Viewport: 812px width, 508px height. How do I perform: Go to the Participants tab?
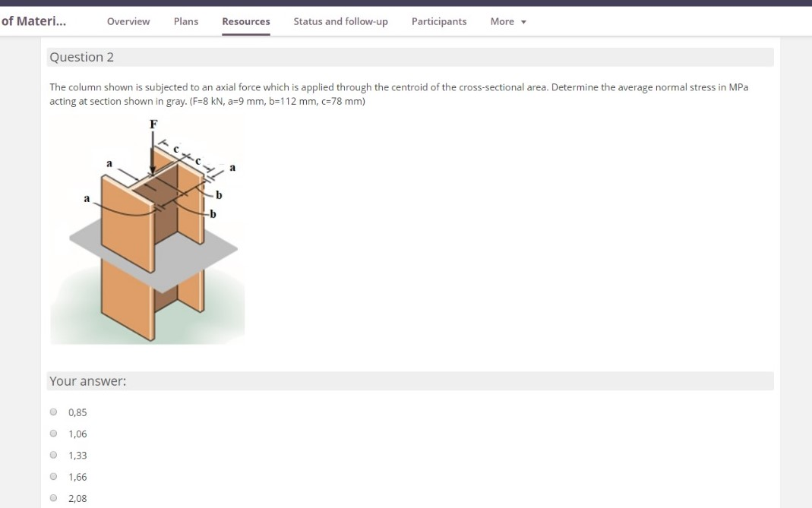click(439, 21)
